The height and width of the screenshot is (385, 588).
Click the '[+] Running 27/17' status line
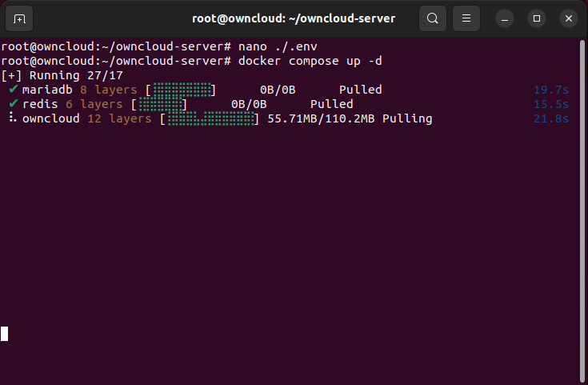62,75
